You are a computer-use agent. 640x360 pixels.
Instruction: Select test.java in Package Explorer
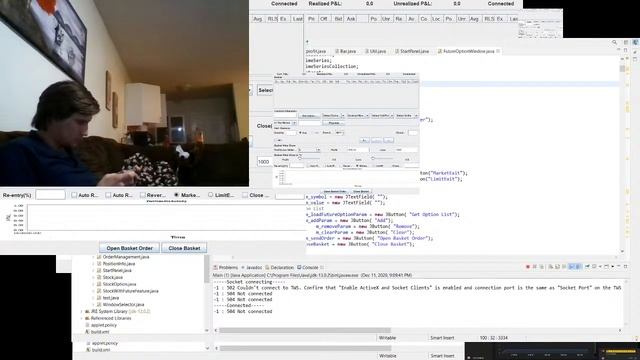(x=111, y=298)
